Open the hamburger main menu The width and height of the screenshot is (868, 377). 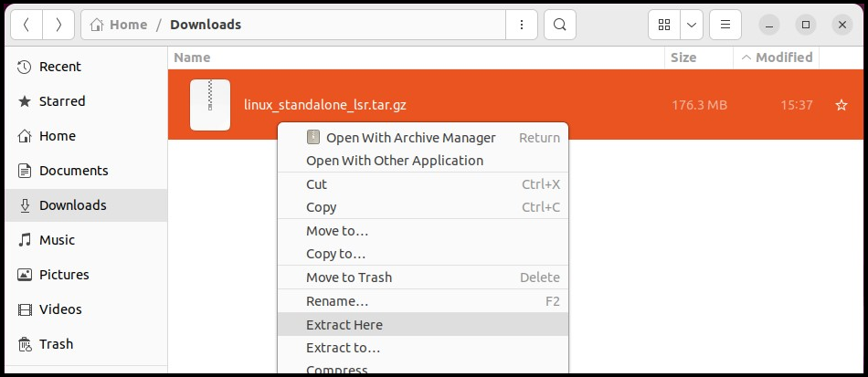coord(725,25)
